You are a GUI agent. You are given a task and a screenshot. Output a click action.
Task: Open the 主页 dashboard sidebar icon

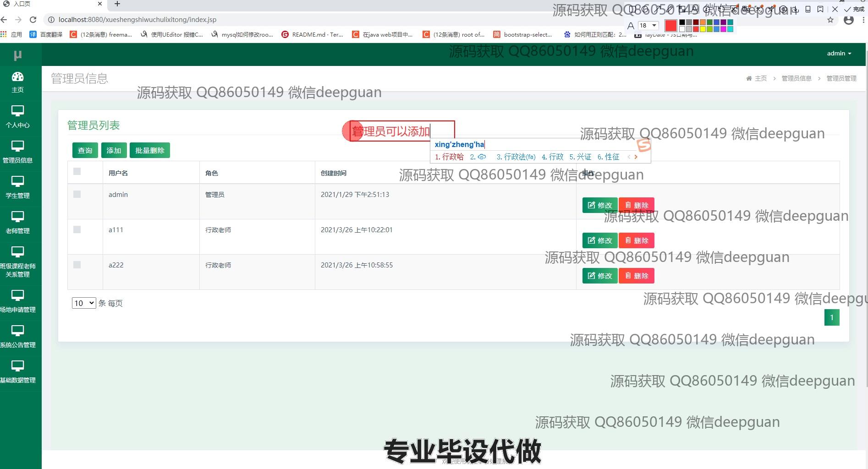point(17,82)
